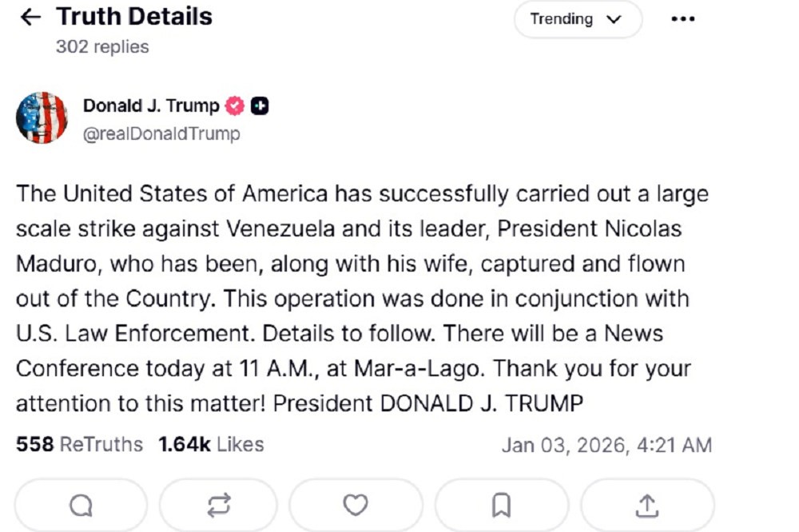Bookmark this post
This screenshot has width=799, height=532.
501,505
